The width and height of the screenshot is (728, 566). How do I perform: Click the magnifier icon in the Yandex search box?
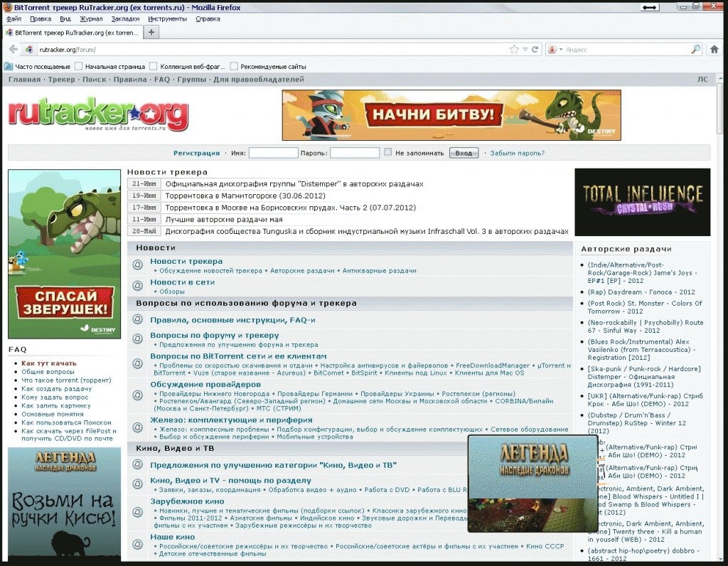(x=695, y=49)
